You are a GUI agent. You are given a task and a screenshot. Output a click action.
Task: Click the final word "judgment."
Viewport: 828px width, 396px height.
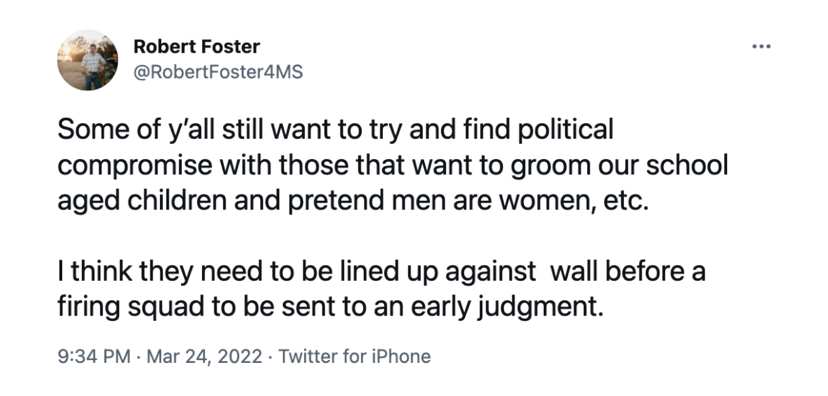click(540, 310)
